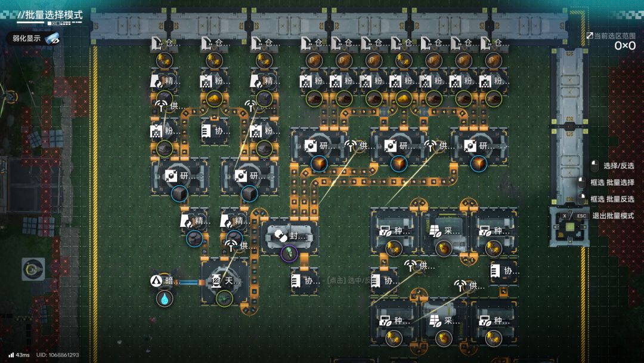
Task: Toggle the 弱化显示 display option
Action: click(33, 39)
